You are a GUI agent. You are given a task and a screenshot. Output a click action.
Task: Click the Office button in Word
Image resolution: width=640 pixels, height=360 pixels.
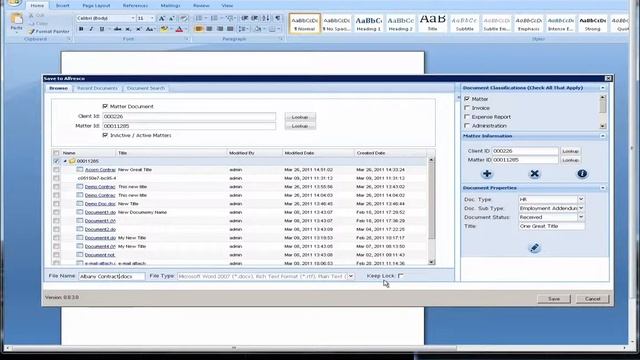[14, 3]
